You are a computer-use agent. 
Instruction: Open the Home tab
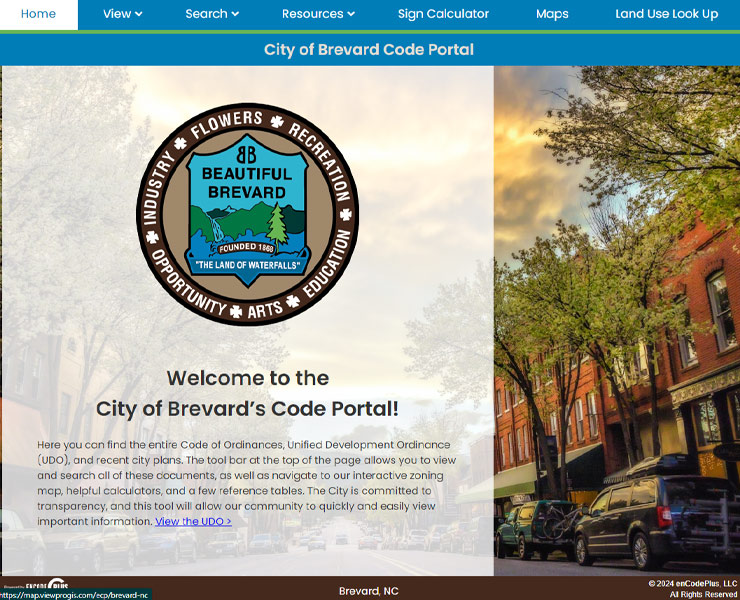pos(38,14)
